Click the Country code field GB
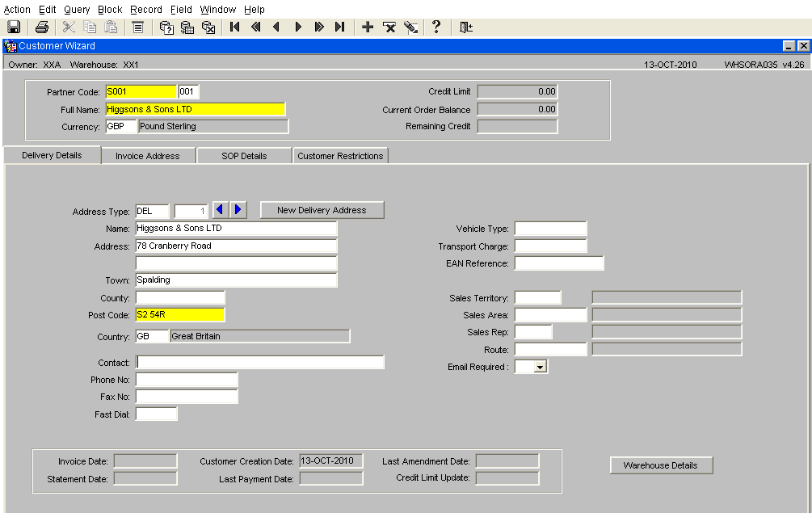Screen dimensions: 812x513 [152, 336]
